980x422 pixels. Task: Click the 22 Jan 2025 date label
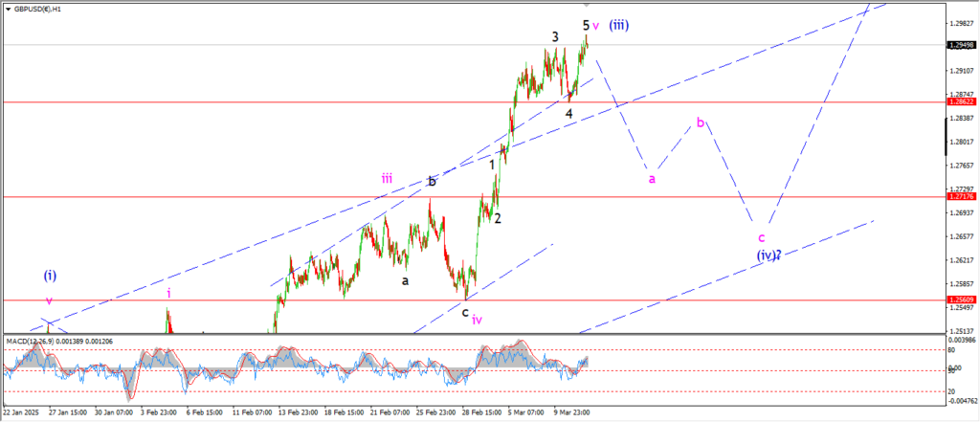pos(20,413)
